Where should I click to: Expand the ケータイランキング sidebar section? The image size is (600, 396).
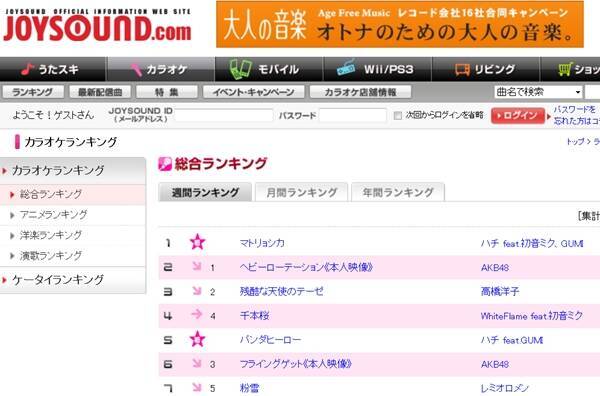pos(73,280)
